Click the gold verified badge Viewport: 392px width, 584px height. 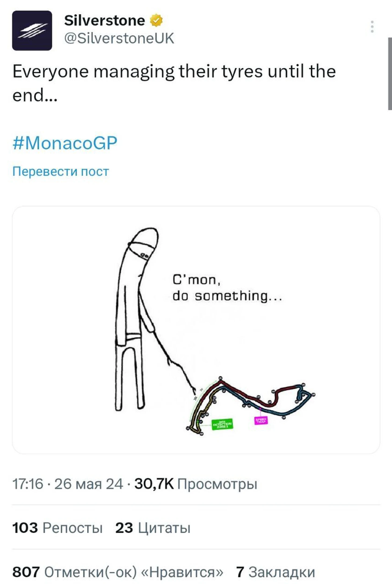click(156, 21)
